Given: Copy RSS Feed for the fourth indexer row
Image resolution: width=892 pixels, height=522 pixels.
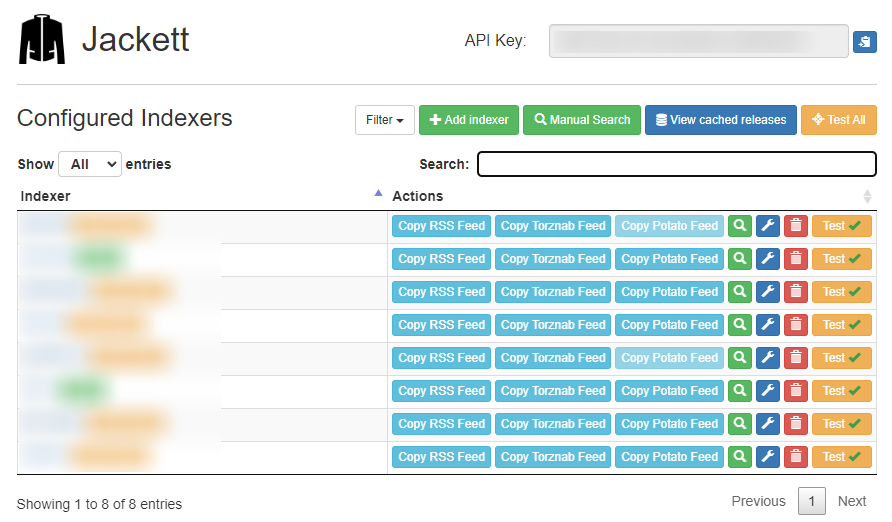Looking at the screenshot, I should [441, 325].
